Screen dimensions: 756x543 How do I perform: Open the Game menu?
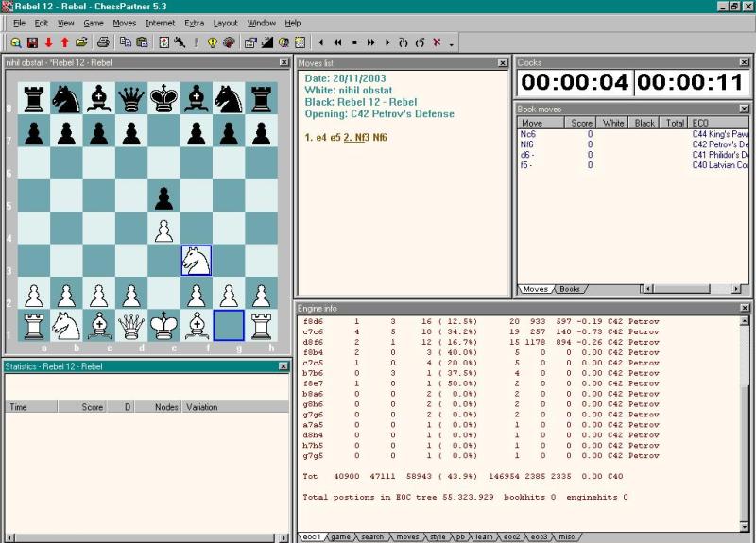[x=94, y=23]
